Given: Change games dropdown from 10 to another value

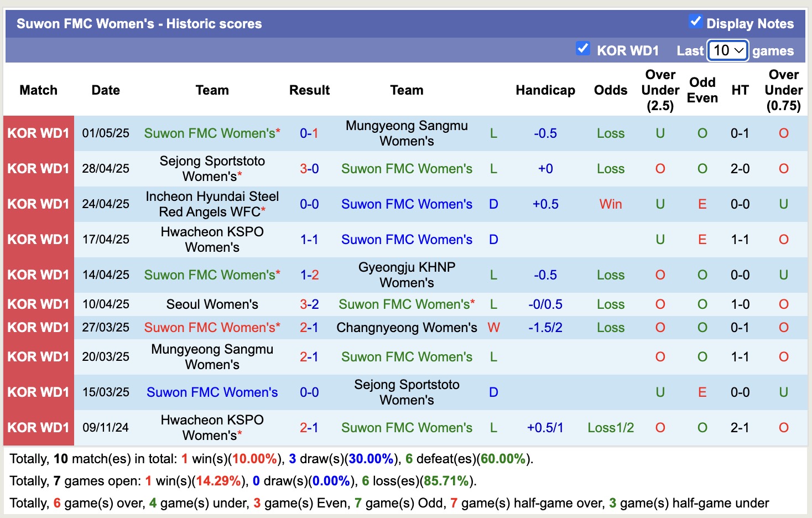Looking at the screenshot, I should 727,50.
